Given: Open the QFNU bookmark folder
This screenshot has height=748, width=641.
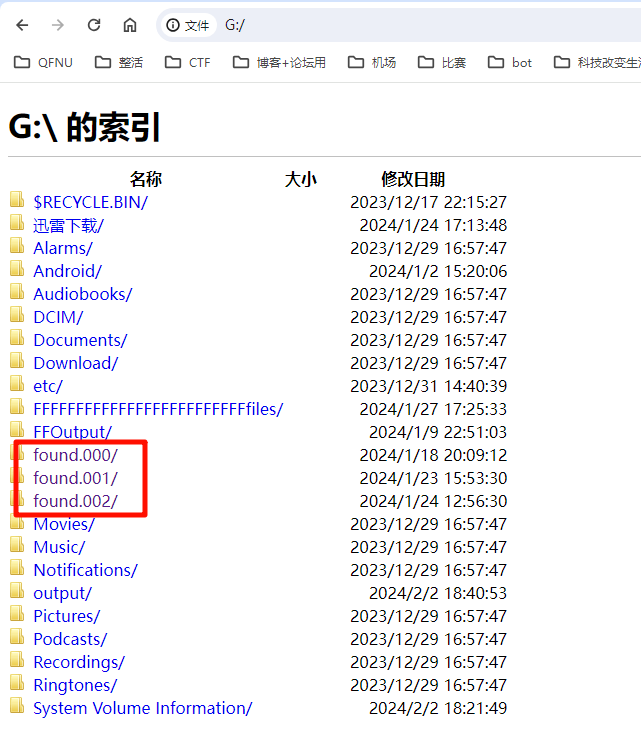Looking at the screenshot, I should [x=43, y=62].
